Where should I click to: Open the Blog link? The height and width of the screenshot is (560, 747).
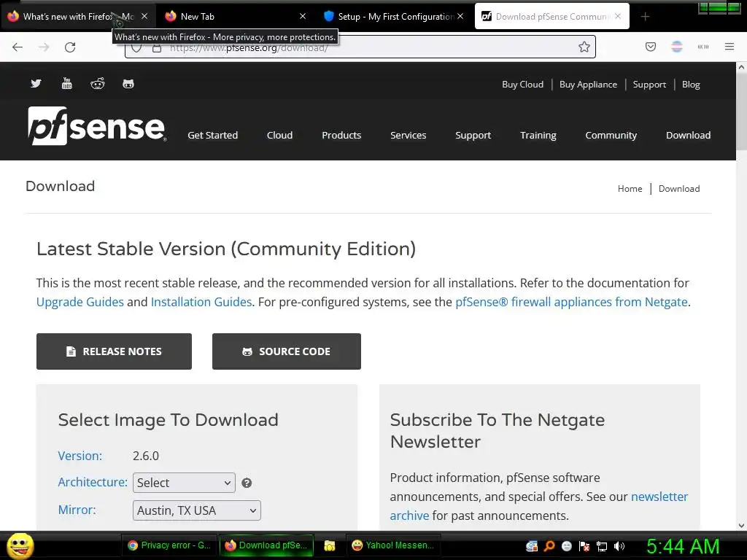(x=691, y=85)
